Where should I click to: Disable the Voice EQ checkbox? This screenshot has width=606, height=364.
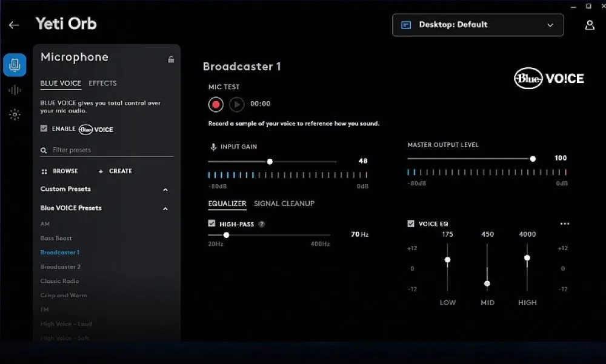pyautogui.click(x=411, y=224)
